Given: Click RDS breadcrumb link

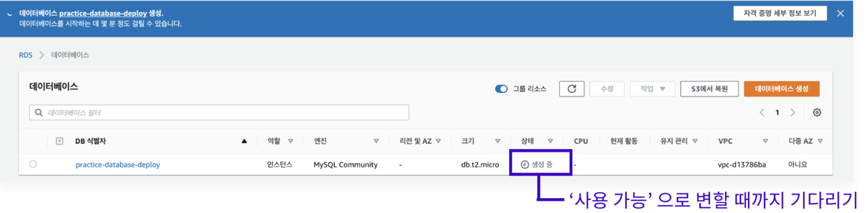Looking at the screenshot, I should click(x=25, y=54).
